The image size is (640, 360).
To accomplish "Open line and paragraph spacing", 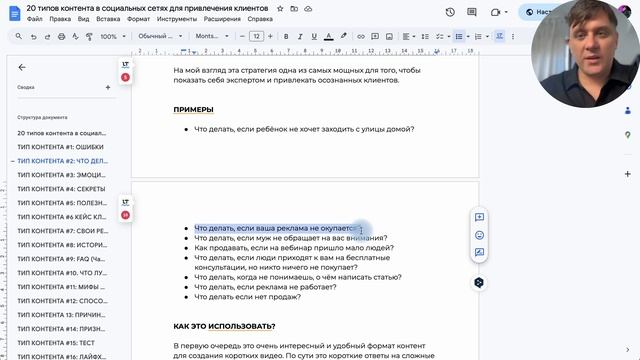I will pyautogui.click(x=425, y=36).
